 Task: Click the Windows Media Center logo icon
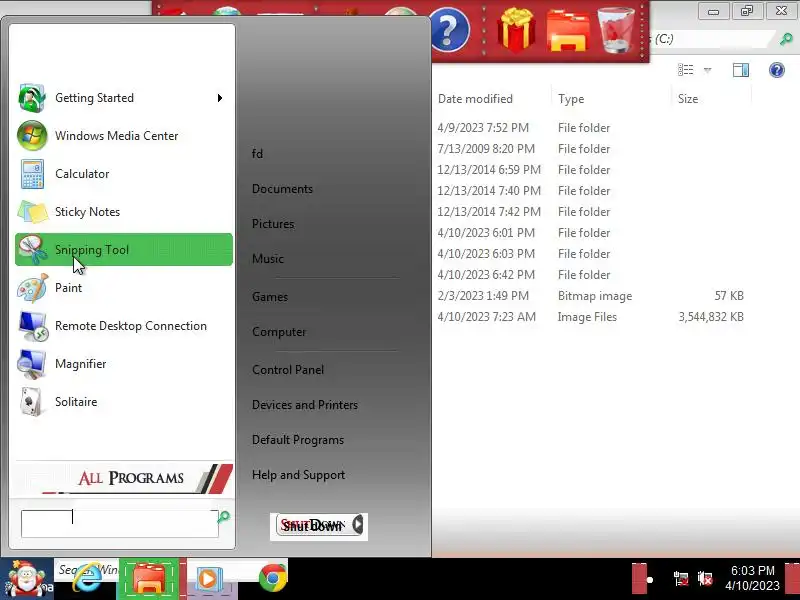pos(32,136)
